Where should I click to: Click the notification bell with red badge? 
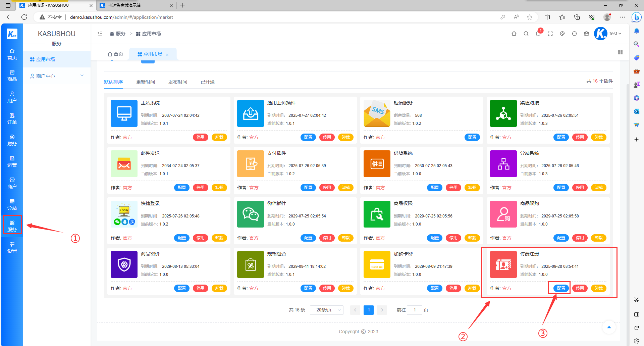click(x=538, y=33)
